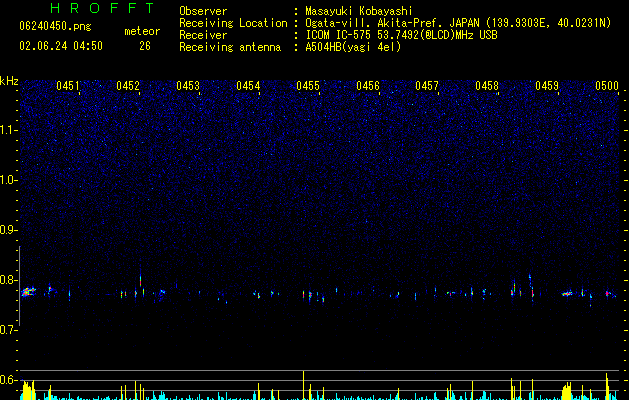629x400 pixels.
Task: Click the 0454 time marker
Action: [248, 86]
